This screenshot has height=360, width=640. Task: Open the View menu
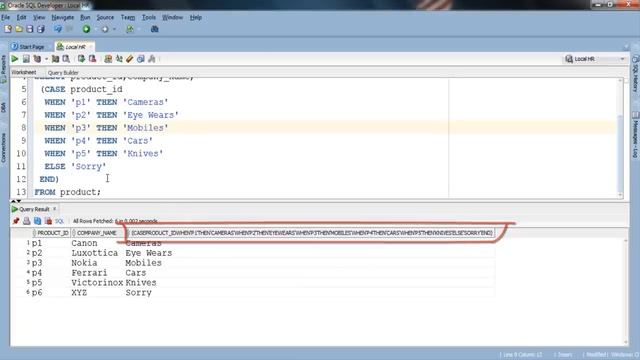tap(39, 18)
